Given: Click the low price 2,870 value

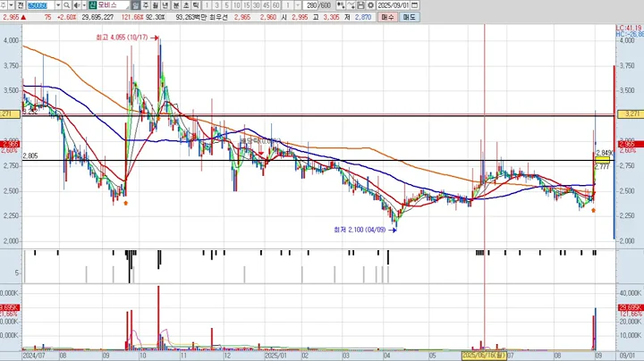Looking at the screenshot, I should click(x=363, y=17).
